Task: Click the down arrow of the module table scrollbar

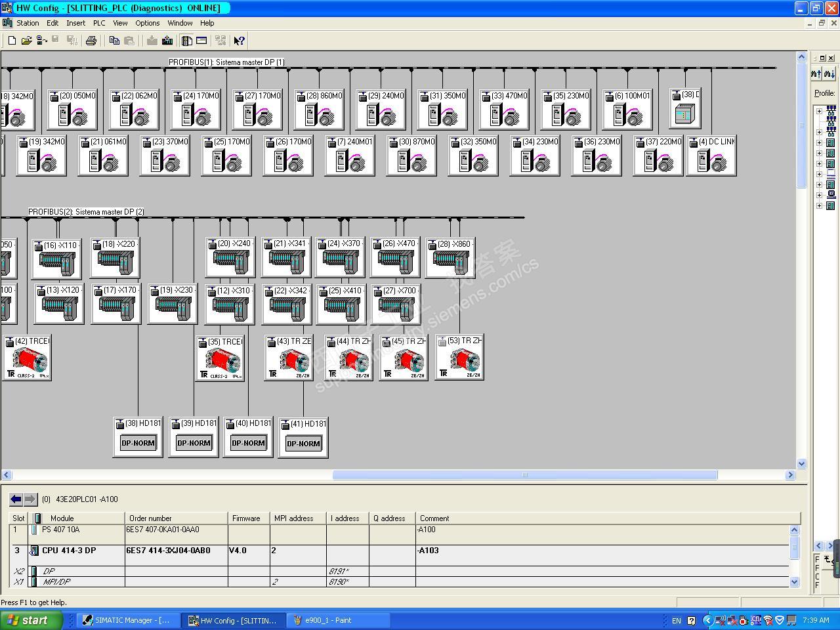Action: (x=794, y=581)
